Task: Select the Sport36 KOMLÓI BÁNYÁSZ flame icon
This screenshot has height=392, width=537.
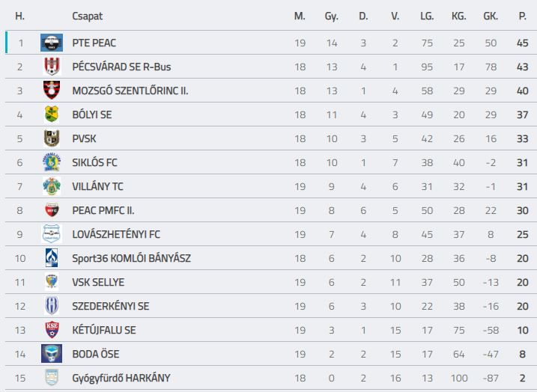Action: pyautogui.click(x=52, y=258)
